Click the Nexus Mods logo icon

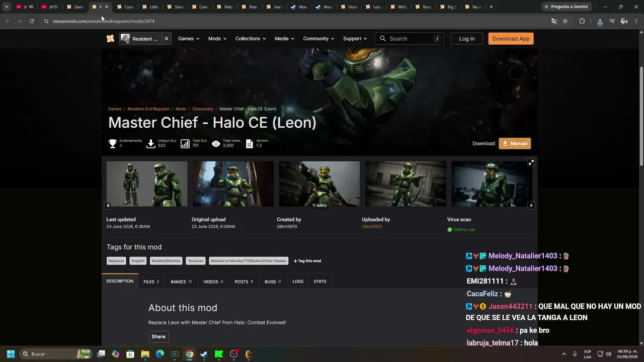[x=110, y=39]
